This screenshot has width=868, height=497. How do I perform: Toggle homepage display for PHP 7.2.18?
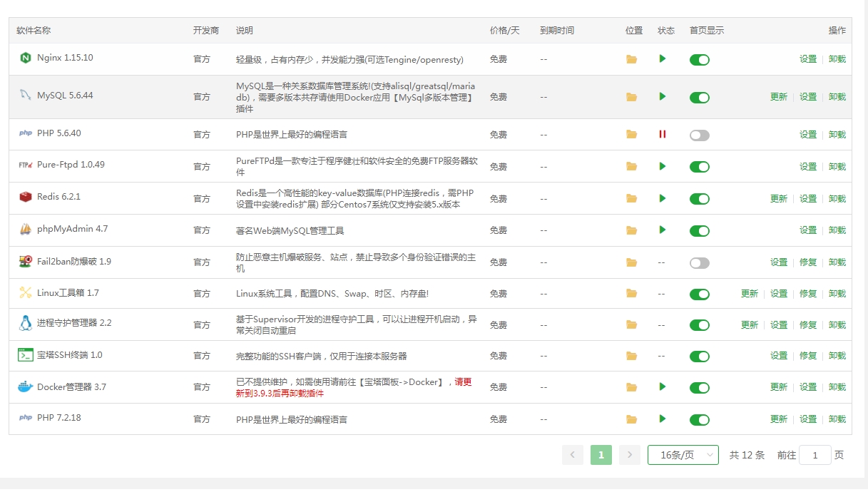tap(700, 420)
